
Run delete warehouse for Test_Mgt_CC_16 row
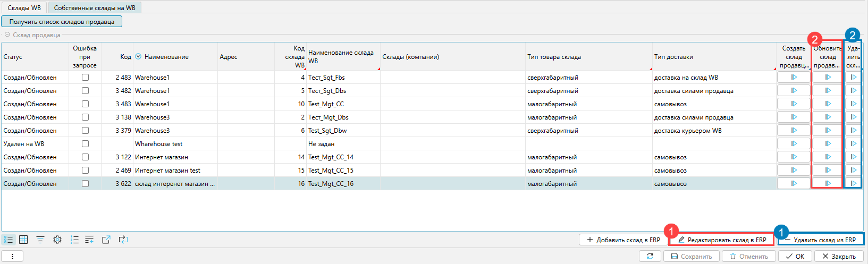pyautogui.click(x=854, y=183)
